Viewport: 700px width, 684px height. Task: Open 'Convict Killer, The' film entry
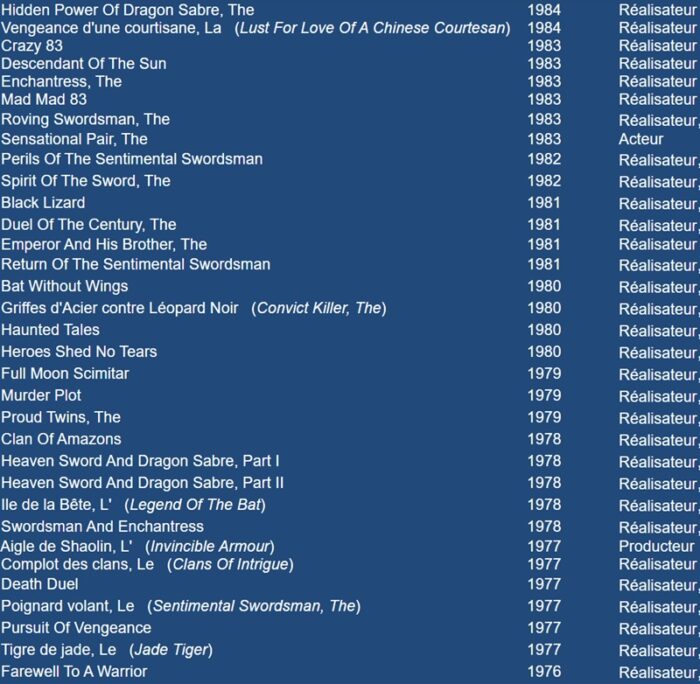[x=320, y=308]
